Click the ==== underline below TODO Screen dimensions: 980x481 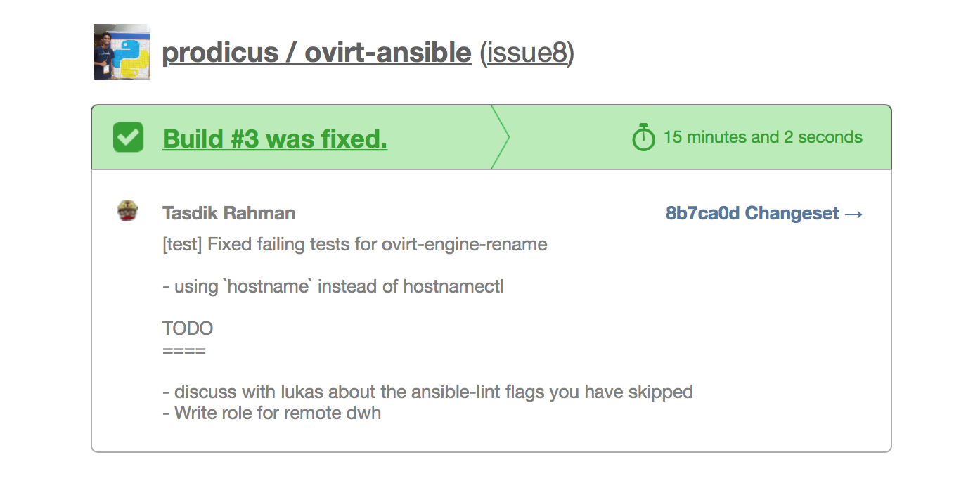(184, 349)
